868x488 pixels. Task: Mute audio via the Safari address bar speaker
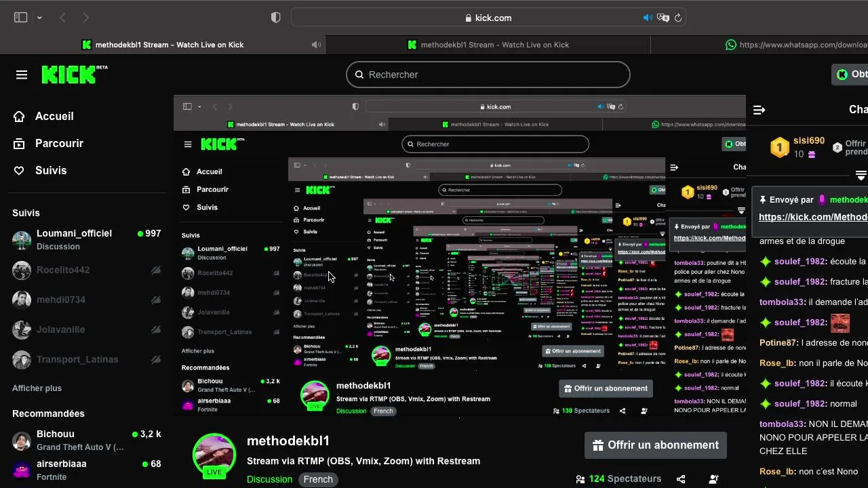click(x=648, y=18)
